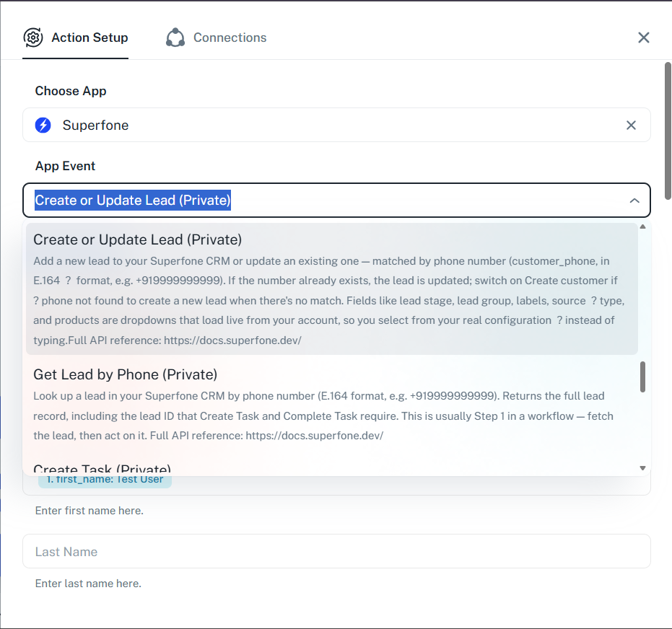672x629 pixels.
Task: Click the "App Event" label
Action: [x=65, y=166]
